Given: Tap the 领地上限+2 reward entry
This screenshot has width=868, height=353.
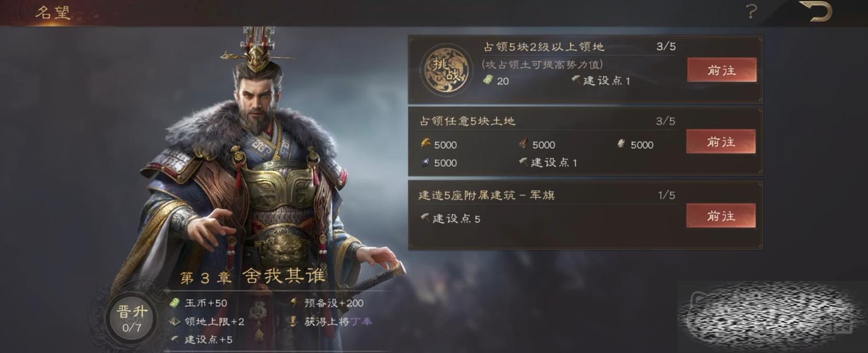Looking at the screenshot, I should pyautogui.click(x=207, y=322).
